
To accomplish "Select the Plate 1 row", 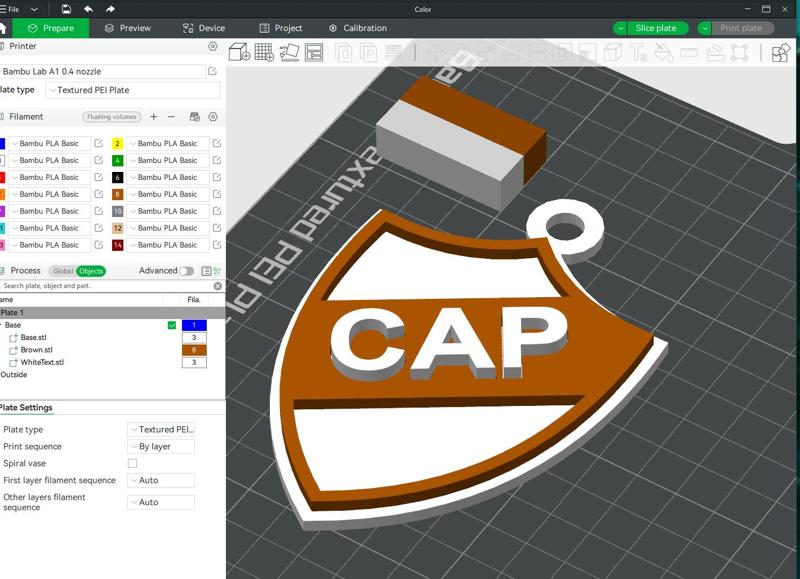I will [112, 312].
